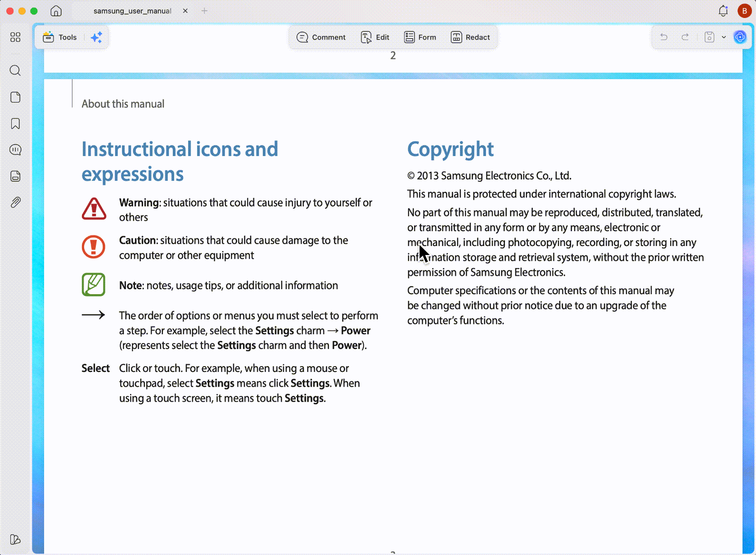Show the comments panel in sidebar
Viewport: 756px width, 555px height.
click(x=15, y=150)
